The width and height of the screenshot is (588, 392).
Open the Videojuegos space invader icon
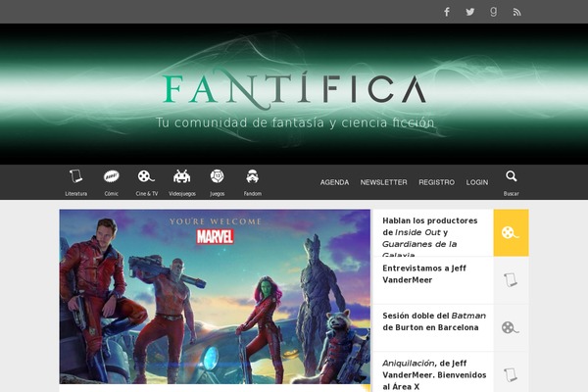point(182,176)
